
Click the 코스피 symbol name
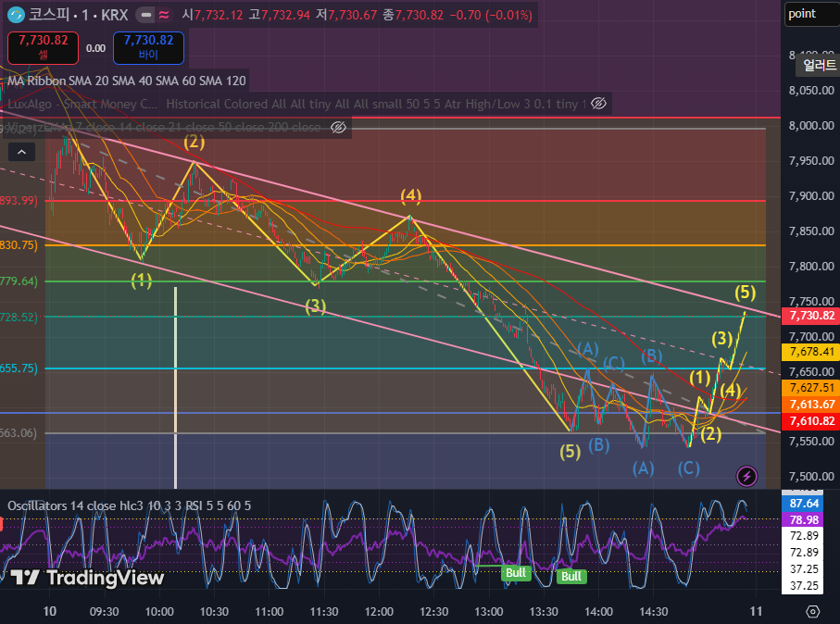click(49, 15)
